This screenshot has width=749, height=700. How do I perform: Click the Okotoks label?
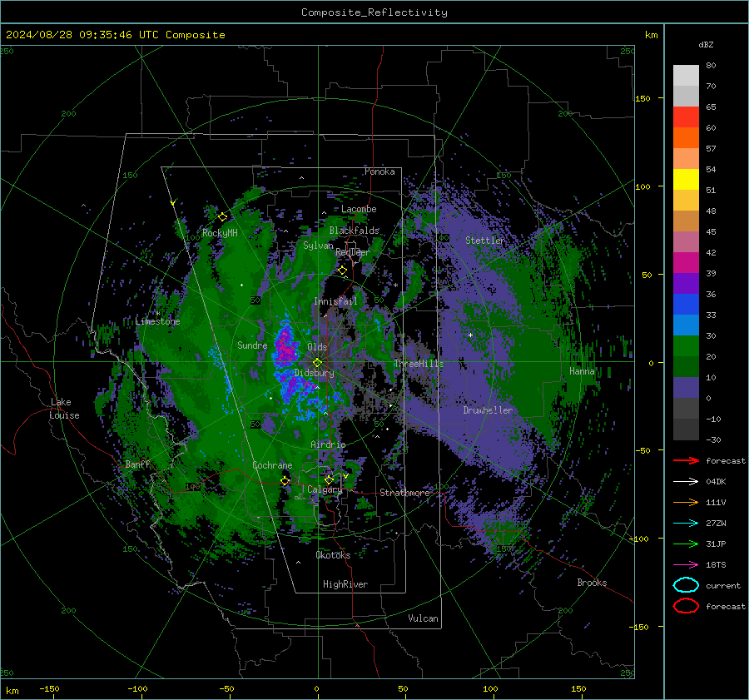(333, 555)
